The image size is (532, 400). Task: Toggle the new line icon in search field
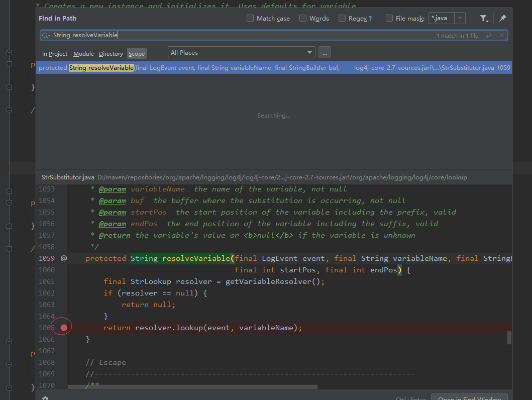[488, 35]
